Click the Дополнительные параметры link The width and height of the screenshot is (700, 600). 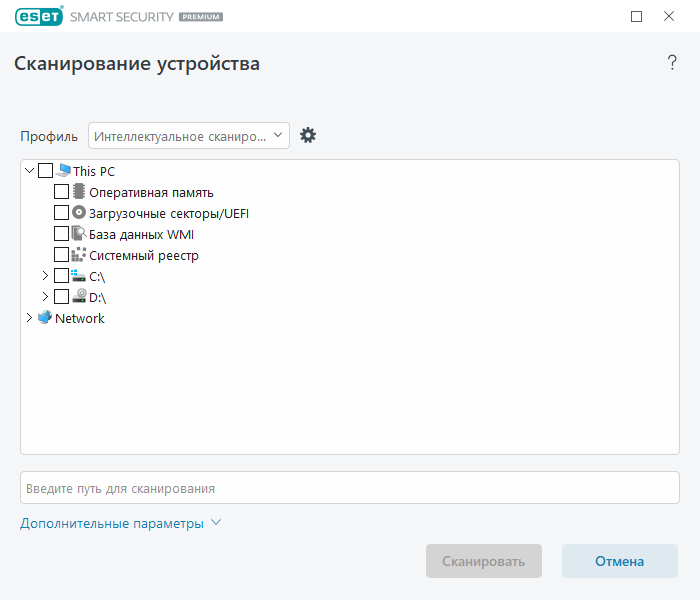(x=112, y=523)
